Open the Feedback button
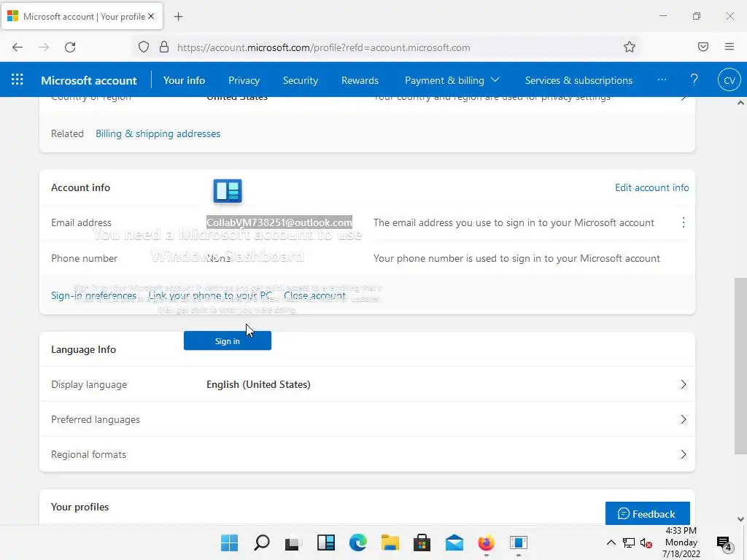747x560 pixels. [x=648, y=513]
